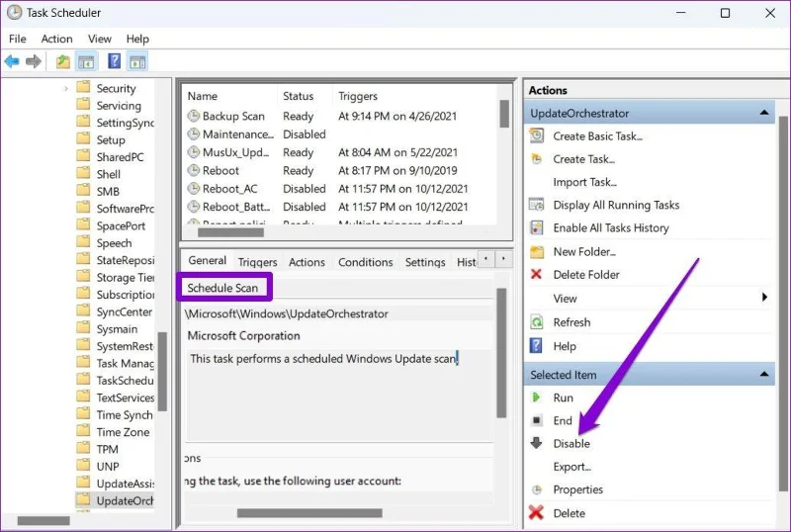Click Properties in Selected Item actions
Image resolution: width=791 pixels, height=532 pixels.
tap(578, 489)
